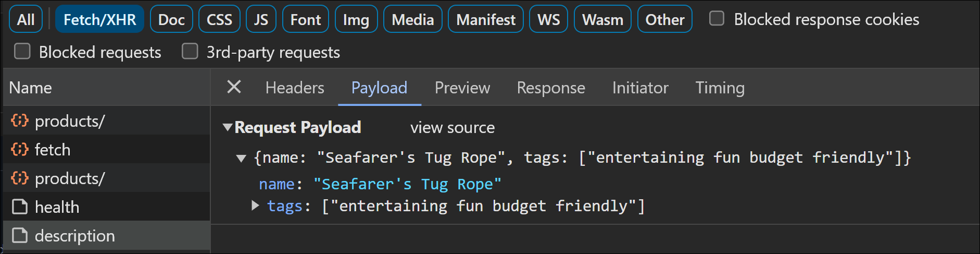
Task: Collapse the payload root object tree
Action: click(x=241, y=158)
